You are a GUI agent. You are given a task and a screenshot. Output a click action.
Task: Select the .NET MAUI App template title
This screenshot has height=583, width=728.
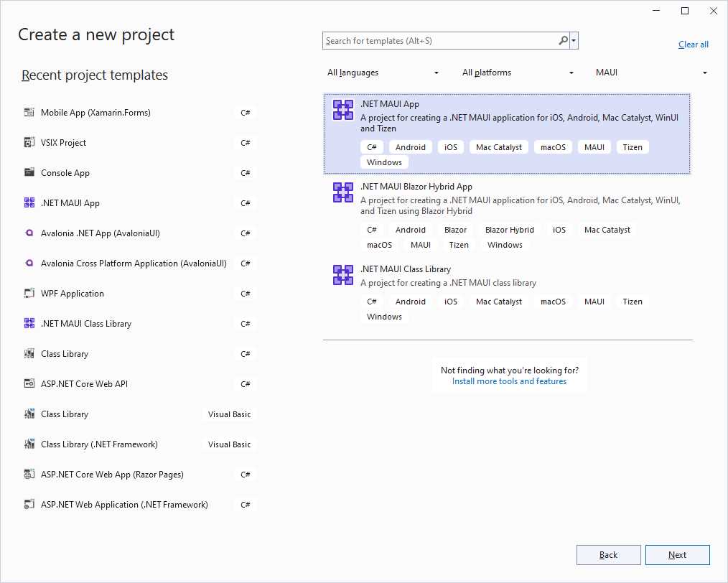(390, 104)
